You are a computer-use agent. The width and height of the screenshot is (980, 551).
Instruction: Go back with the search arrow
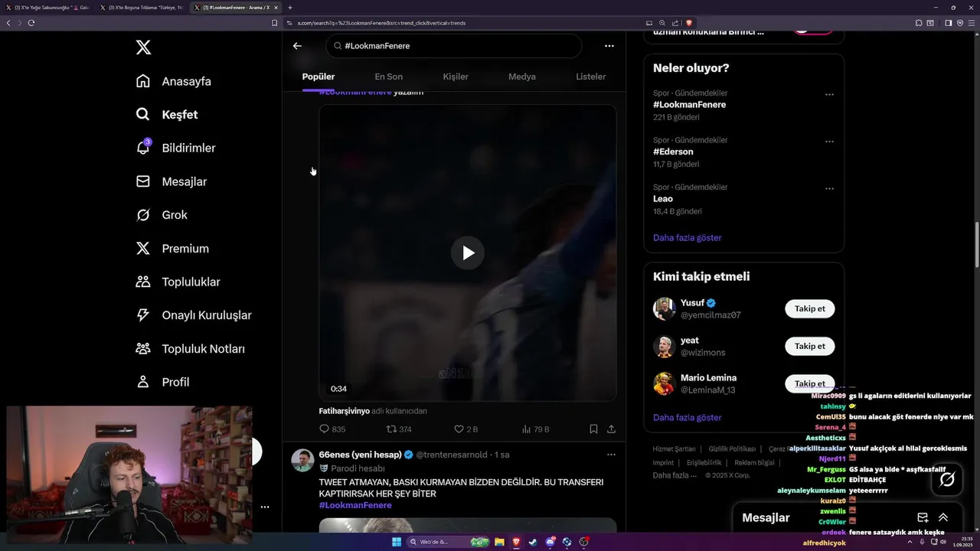point(297,46)
